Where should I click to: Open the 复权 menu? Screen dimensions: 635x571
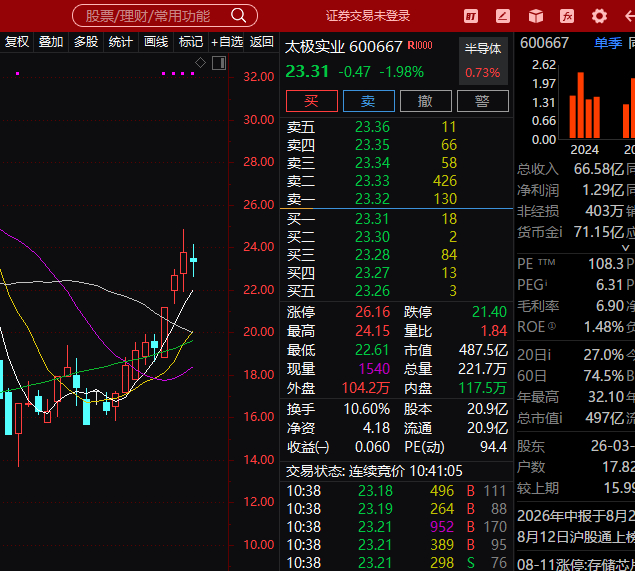(17, 42)
